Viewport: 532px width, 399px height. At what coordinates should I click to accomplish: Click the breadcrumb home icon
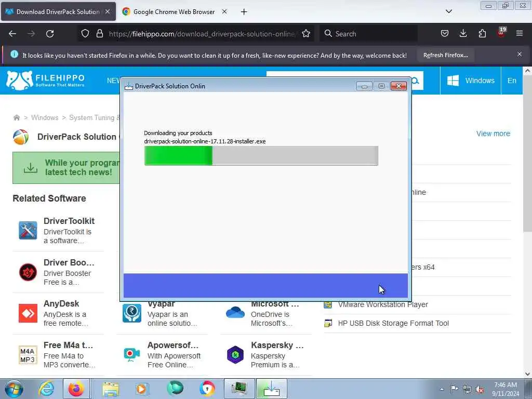coord(16,118)
